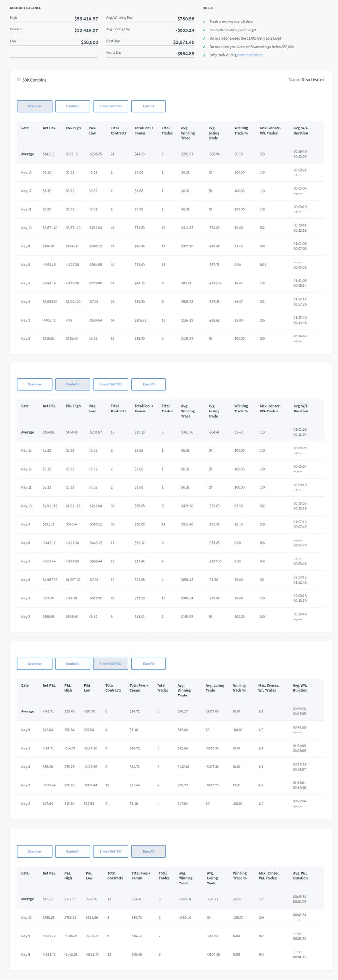This screenshot has height=980, width=338.
Task: Click the highlighted Crude Oil tab in the second panel
Action: [72, 384]
